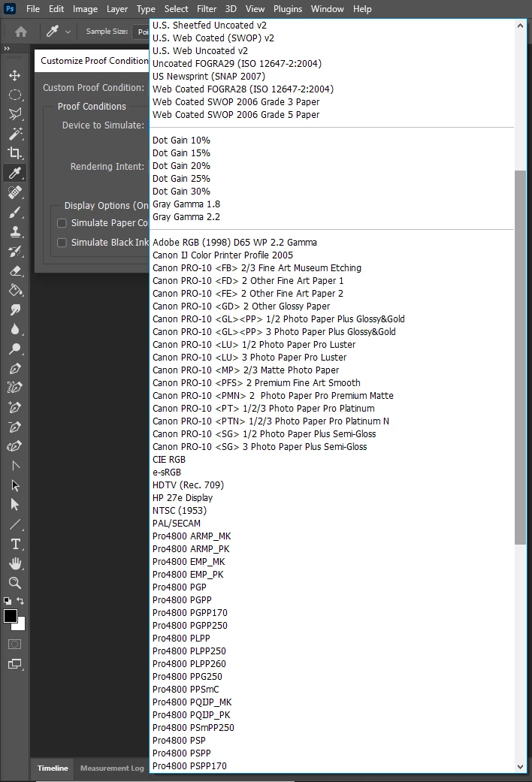Click the foreground color swatch
This screenshot has height=782, width=532.
coord(11,617)
